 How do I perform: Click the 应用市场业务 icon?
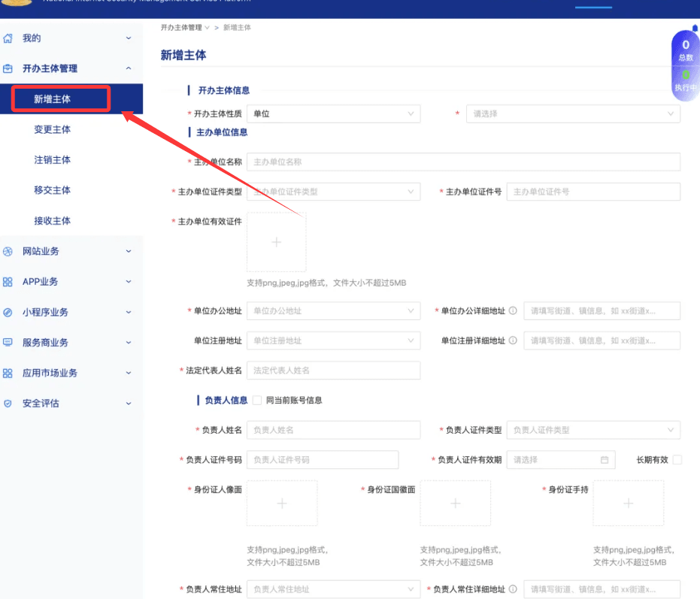[x=9, y=373]
